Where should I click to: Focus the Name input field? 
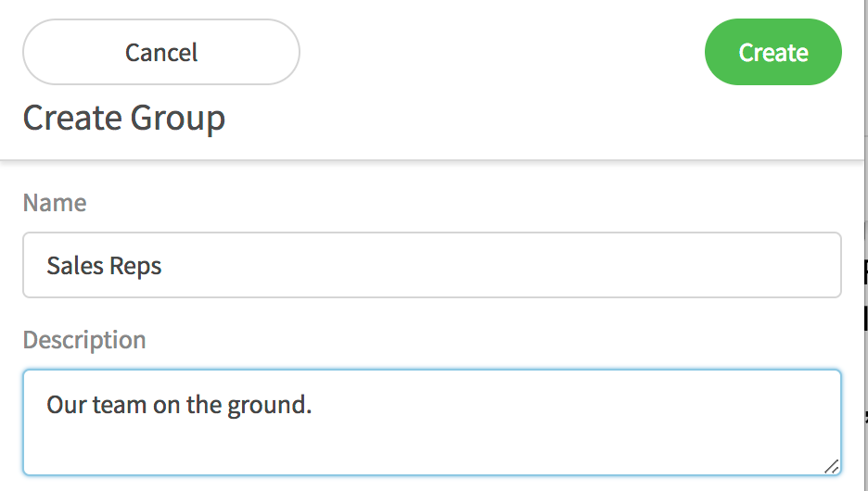point(431,265)
